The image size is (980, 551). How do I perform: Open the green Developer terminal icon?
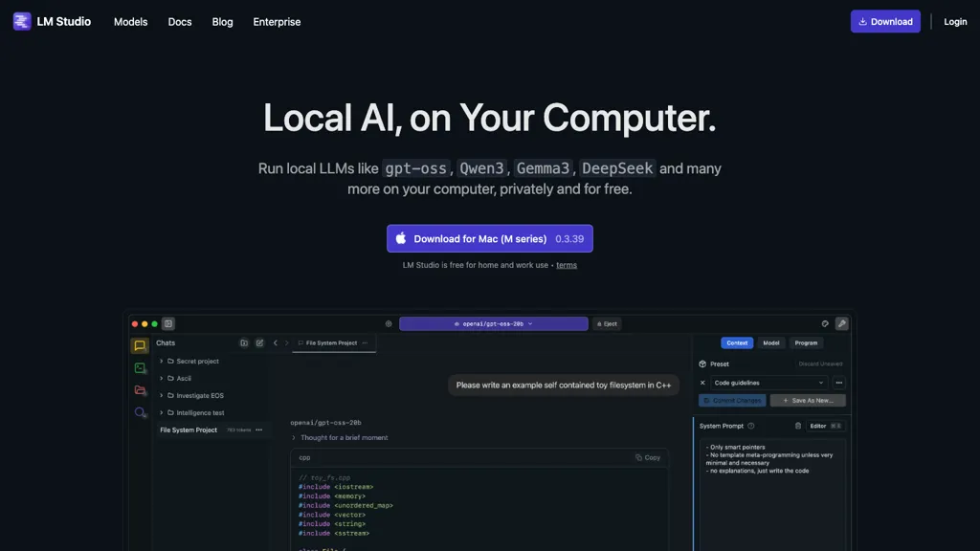point(140,368)
